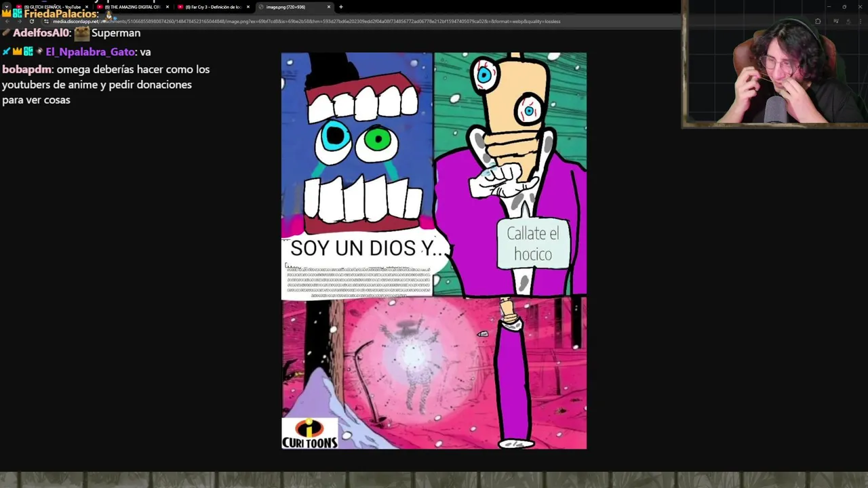Reload the current page
This screenshot has height=488, width=868.
[x=31, y=21]
